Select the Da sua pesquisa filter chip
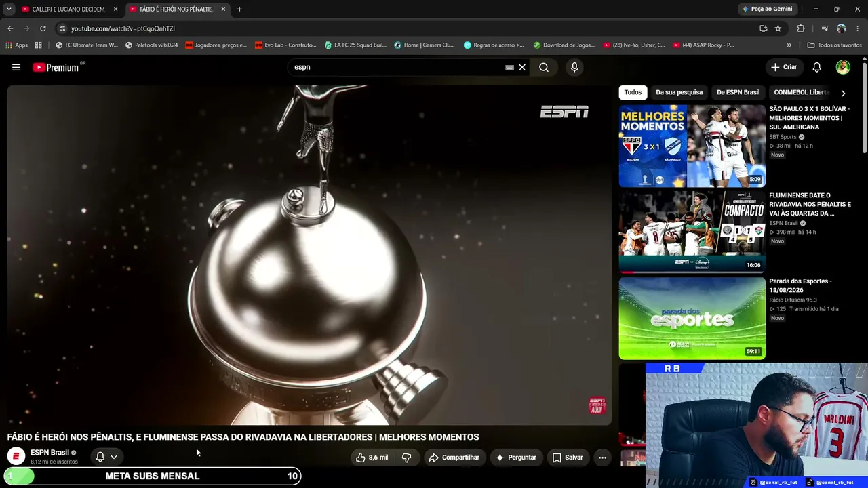Image resolution: width=868 pixels, height=488 pixels. pyautogui.click(x=679, y=92)
